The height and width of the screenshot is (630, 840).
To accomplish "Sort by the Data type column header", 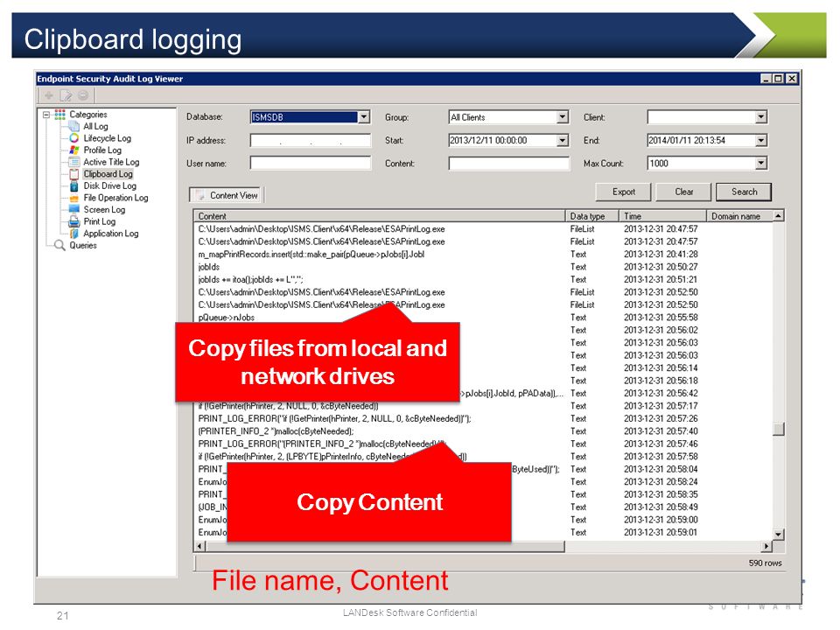I will point(592,216).
